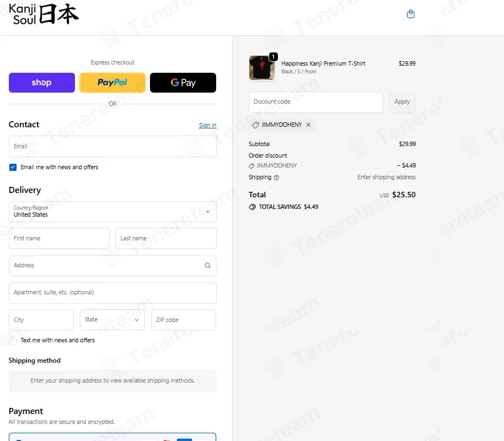This screenshot has width=504, height=441.
Task: Uncheck Email me with news and offers
Action: click(x=13, y=167)
